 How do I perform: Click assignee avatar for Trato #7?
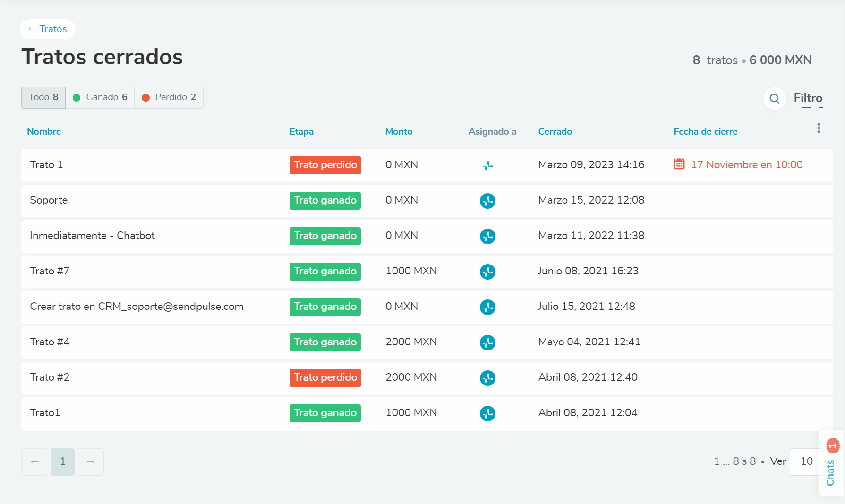[487, 272]
